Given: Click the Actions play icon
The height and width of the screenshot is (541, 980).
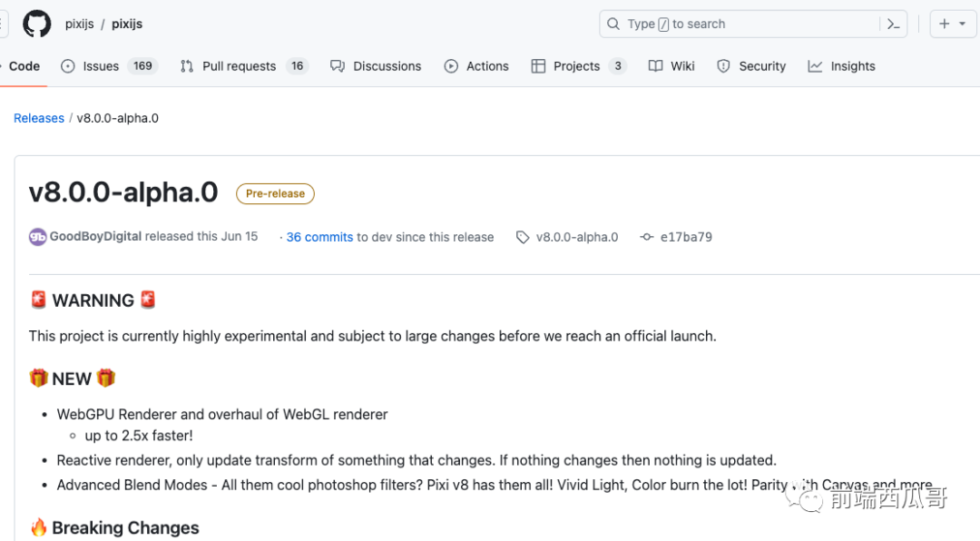Looking at the screenshot, I should click(x=451, y=66).
